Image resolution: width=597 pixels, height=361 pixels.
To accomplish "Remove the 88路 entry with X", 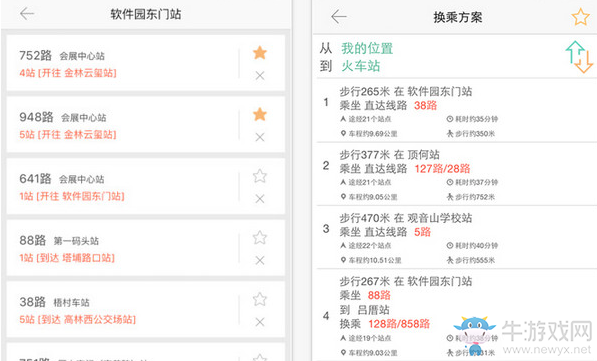I will pyautogui.click(x=260, y=260).
